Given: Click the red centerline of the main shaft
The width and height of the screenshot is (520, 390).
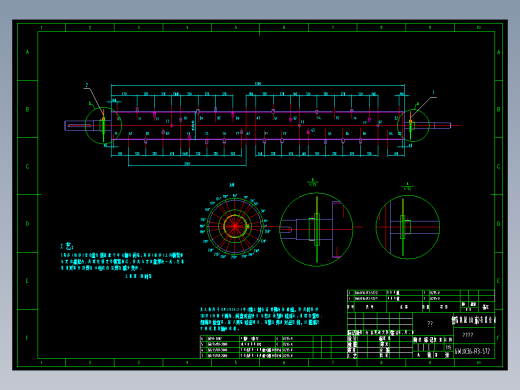Looking at the screenshot, I should [x=263, y=126].
